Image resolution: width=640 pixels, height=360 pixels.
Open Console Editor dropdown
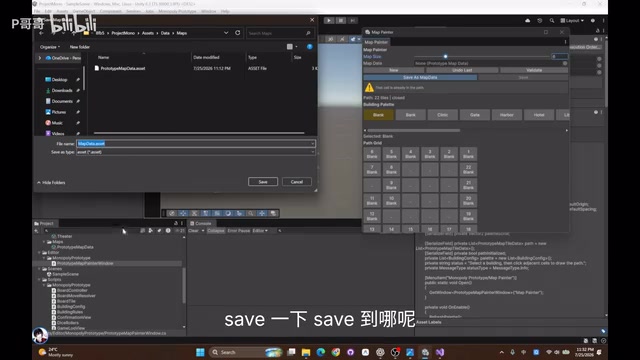pos(260,231)
